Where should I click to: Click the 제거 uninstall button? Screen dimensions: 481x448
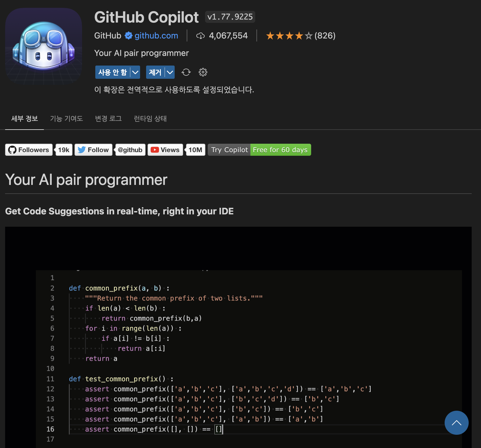(155, 72)
